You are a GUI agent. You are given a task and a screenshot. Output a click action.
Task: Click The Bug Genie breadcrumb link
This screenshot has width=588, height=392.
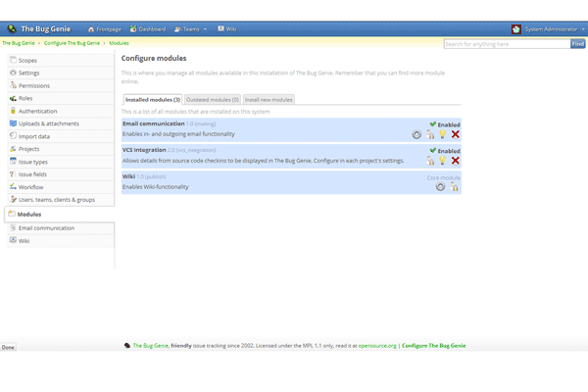coord(19,43)
